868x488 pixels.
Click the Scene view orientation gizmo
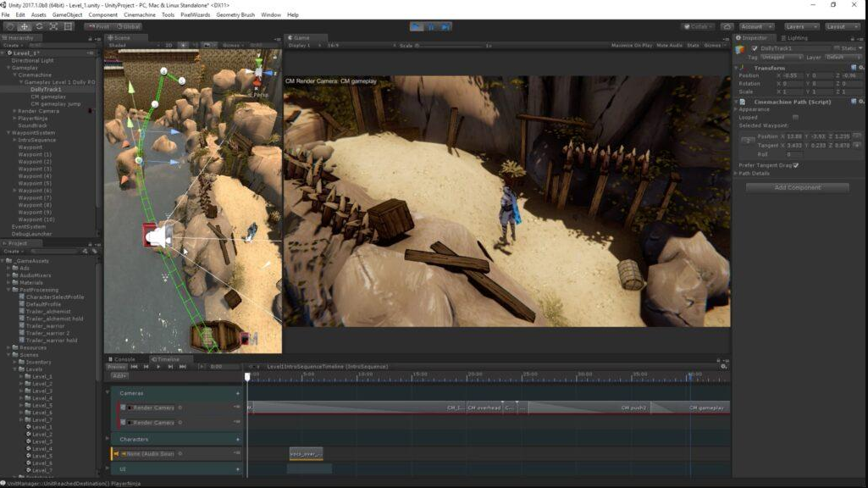[x=258, y=72]
